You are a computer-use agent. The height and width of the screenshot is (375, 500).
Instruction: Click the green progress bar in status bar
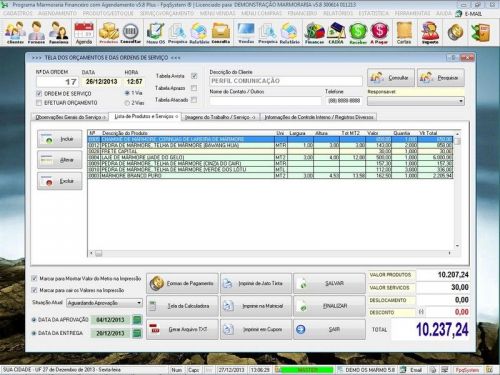tap(307, 370)
